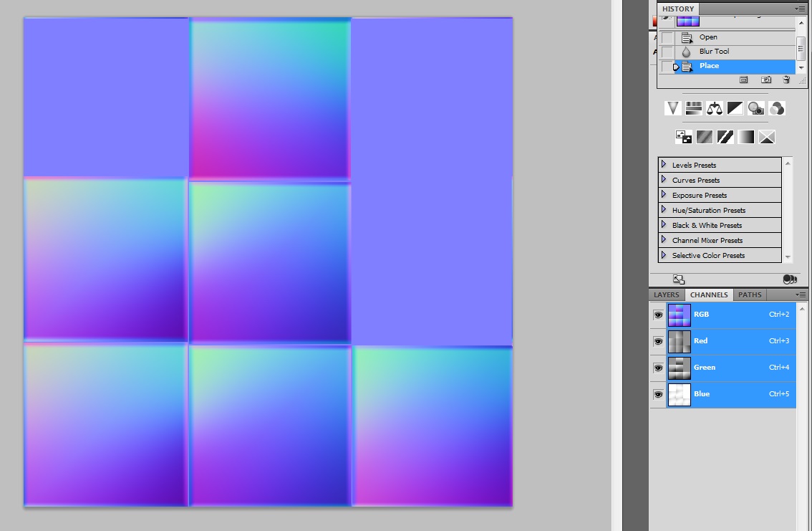Click the Photo Filter adjustment icon

pos(756,108)
